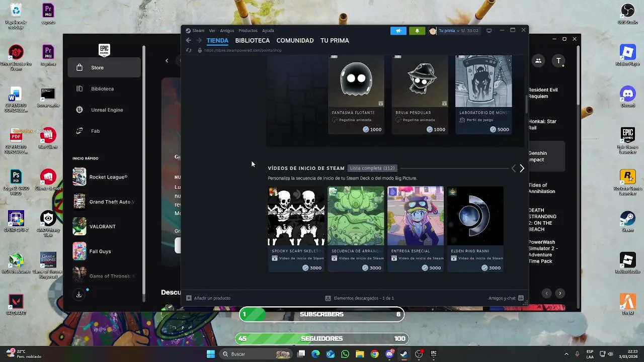
Task: Open the Epic Games taskbar icon
Action: tap(433, 354)
